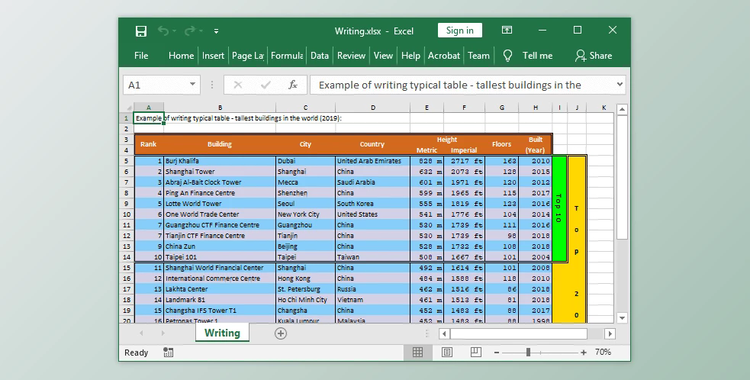Screen dimensions: 750x380
Task: Click the Lotte World Tower cell
Action: 220,204
